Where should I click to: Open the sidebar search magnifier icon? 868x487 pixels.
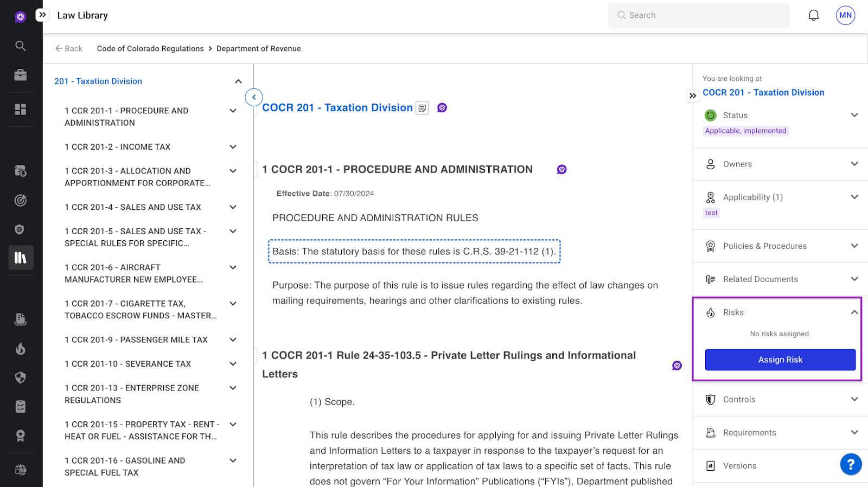[21, 46]
